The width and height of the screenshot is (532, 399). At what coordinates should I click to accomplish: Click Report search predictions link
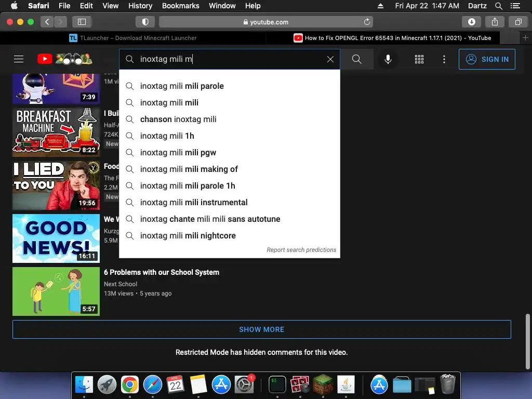301,250
